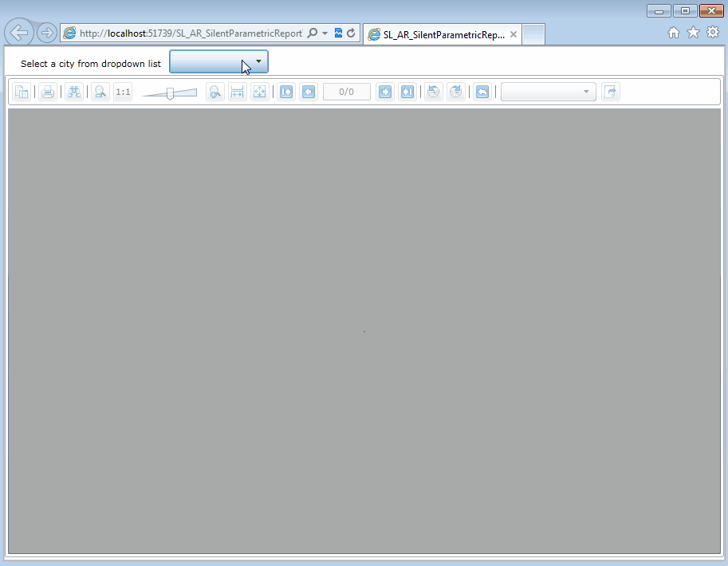Click the browser Forward arrow button
Image resolution: width=728 pixels, height=566 pixels.
point(46,33)
